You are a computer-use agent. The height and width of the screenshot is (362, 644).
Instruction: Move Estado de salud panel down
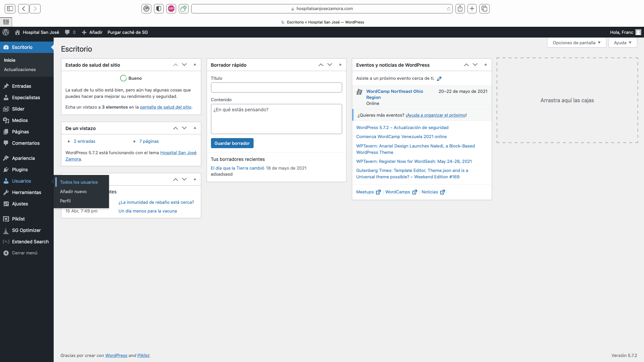point(184,65)
